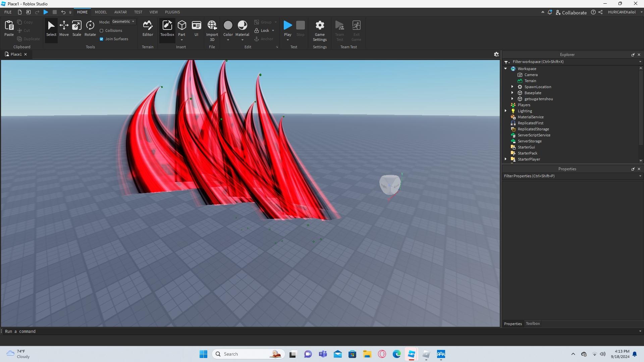Open the Color picker swatch
Viewport: 644px width, 362px height.
point(228,25)
